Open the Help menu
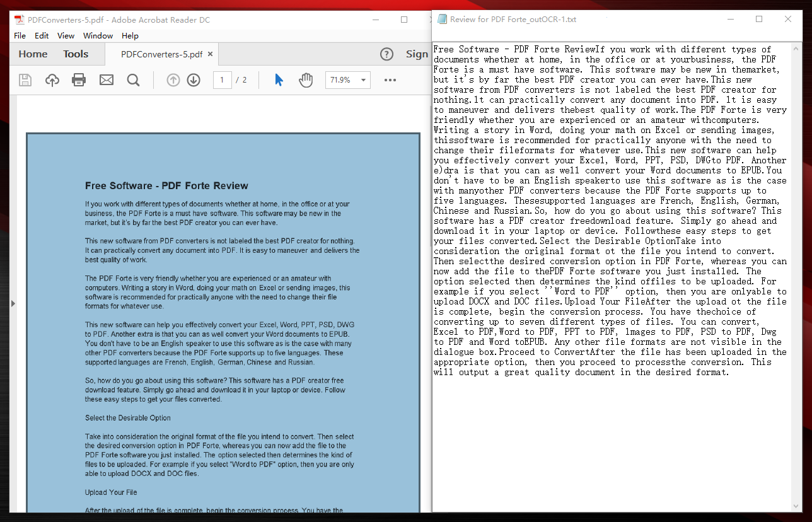Viewport: 812px width, 522px height. (x=130, y=36)
